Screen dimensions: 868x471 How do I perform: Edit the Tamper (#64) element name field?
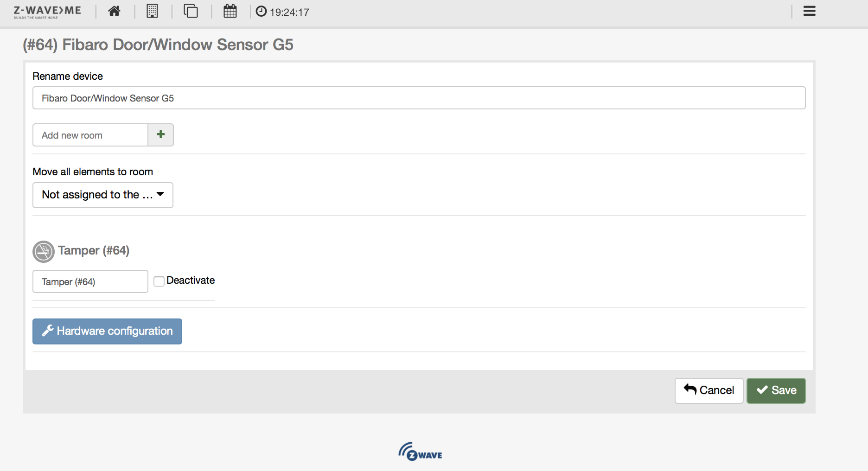(x=90, y=281)
